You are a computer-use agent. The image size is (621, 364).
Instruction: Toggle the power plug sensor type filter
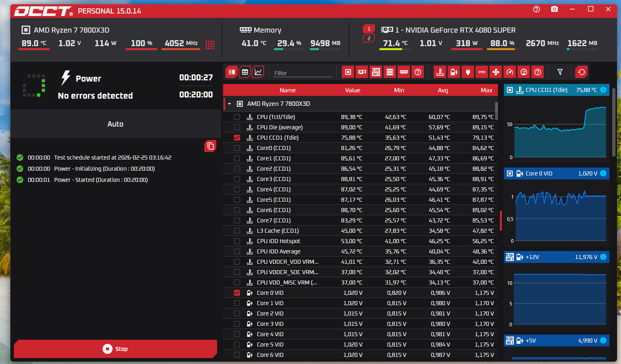(468, 72)
